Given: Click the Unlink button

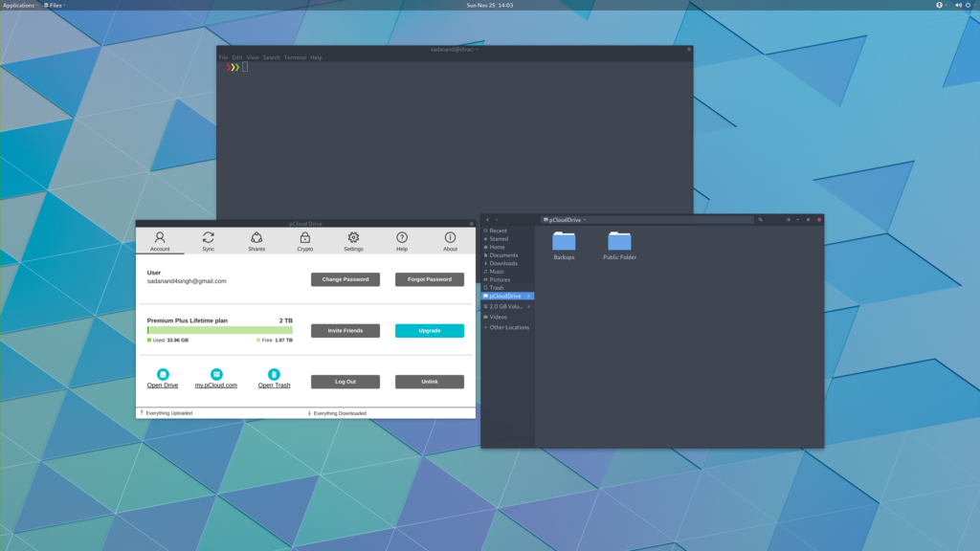Looking at the screenshot, I should 430,382.
